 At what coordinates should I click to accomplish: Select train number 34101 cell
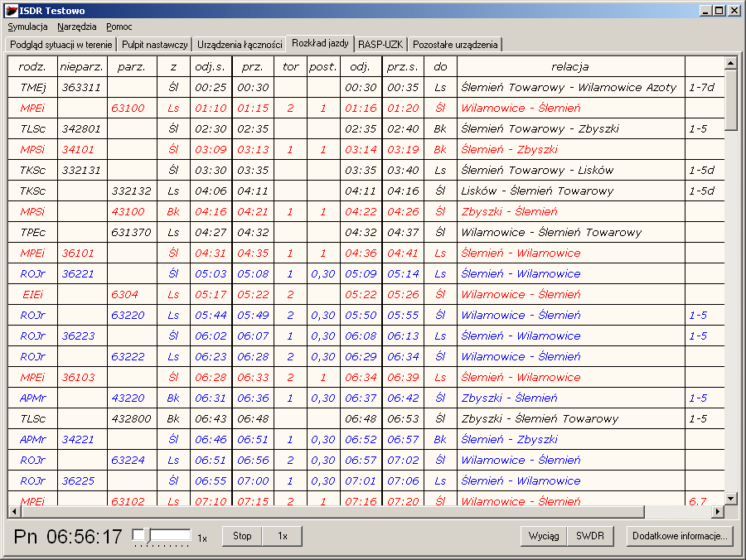82,149
